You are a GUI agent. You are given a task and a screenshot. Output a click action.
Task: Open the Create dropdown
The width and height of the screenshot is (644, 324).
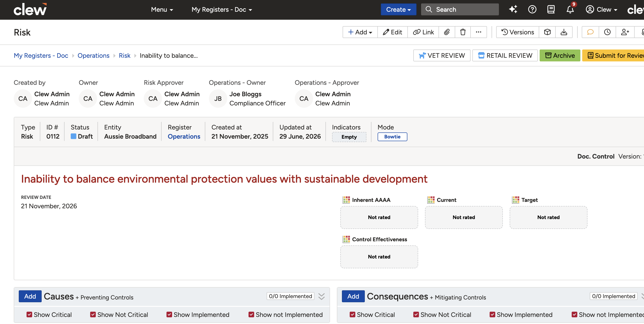(x=398, y=10)
